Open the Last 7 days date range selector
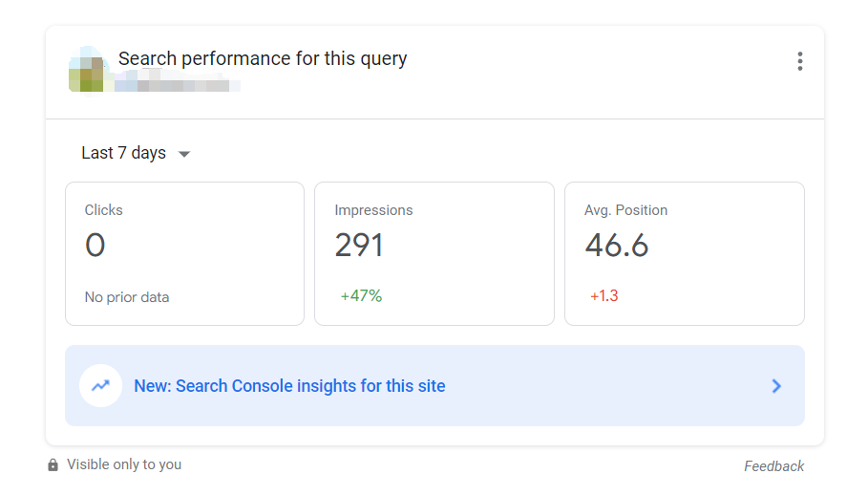The height and width of the screenshot is (496, 868). coord(136,153)
